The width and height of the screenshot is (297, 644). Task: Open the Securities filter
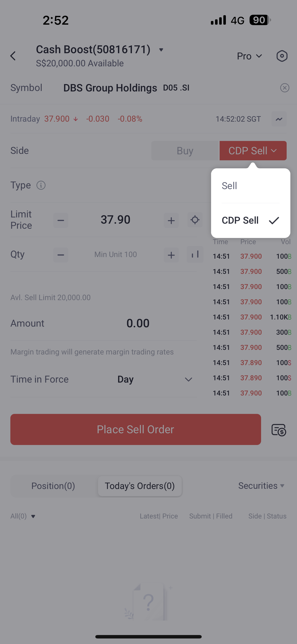(x=261, y=486)
